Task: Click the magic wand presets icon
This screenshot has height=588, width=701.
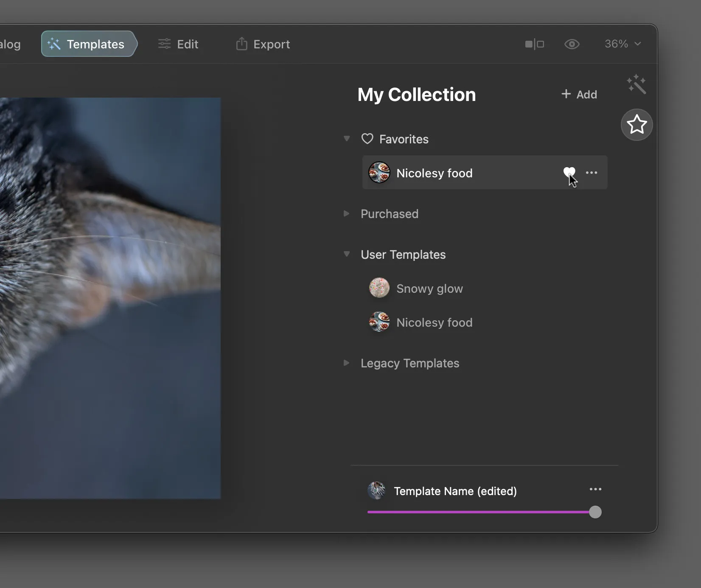Action: 636,84
